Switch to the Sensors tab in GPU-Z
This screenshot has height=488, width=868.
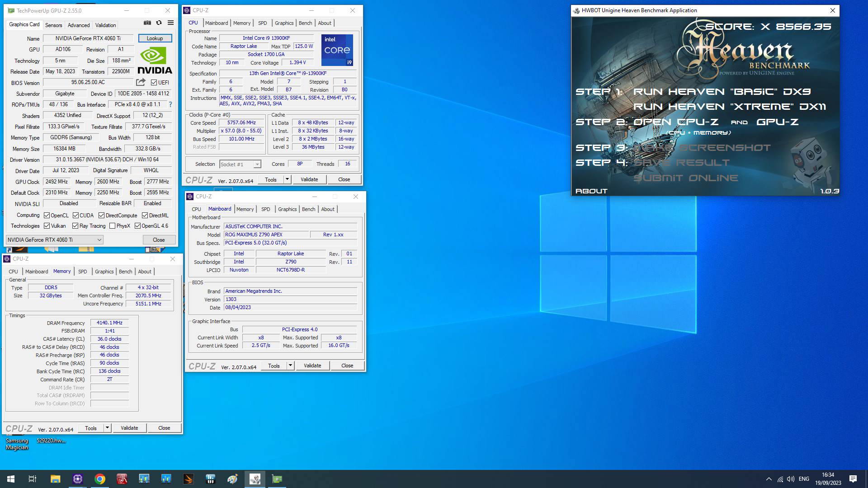(x=53, y=25)
